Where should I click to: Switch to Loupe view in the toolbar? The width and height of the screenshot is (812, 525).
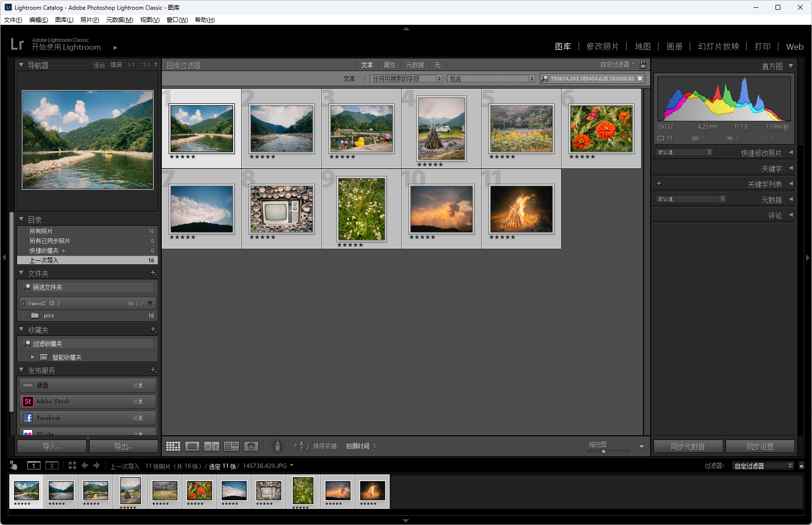coord(193,446)
